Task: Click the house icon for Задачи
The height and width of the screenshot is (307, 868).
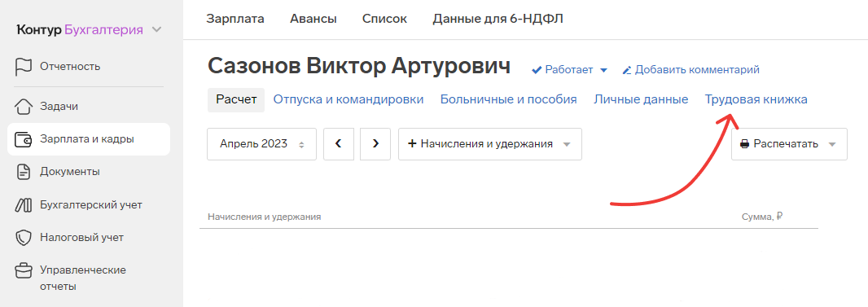Action: (x=24, y=106)
